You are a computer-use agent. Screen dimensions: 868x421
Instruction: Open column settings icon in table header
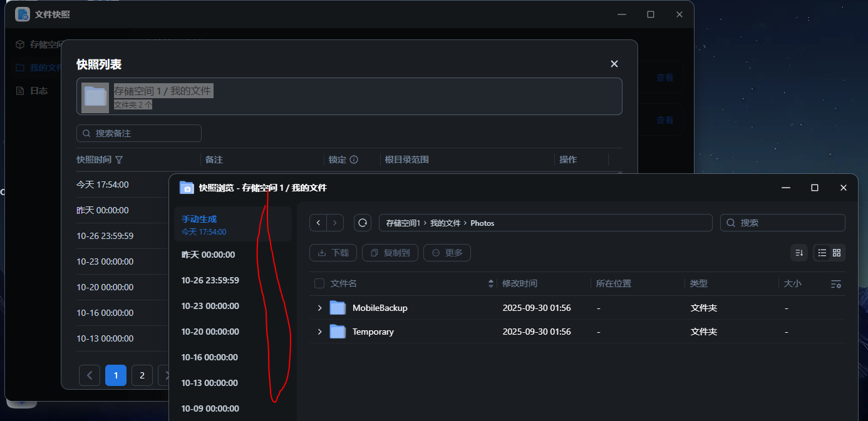coord(836,283)
